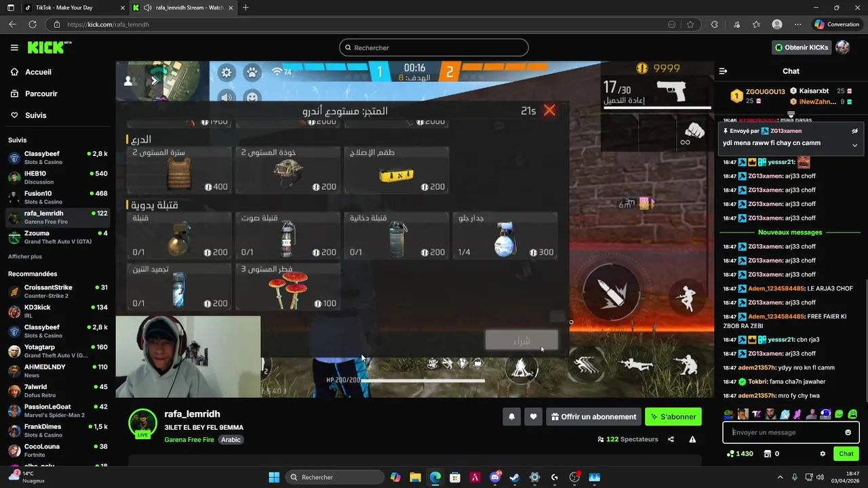Open the browser profile avatar icon
Viewport: 868px width, 488px height.
coord(777,24)
